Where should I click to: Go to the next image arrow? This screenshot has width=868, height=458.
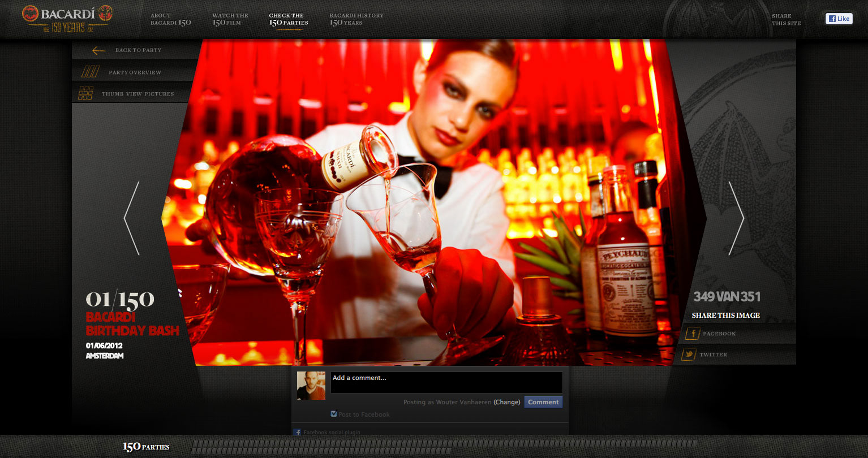tap(736, 218)
